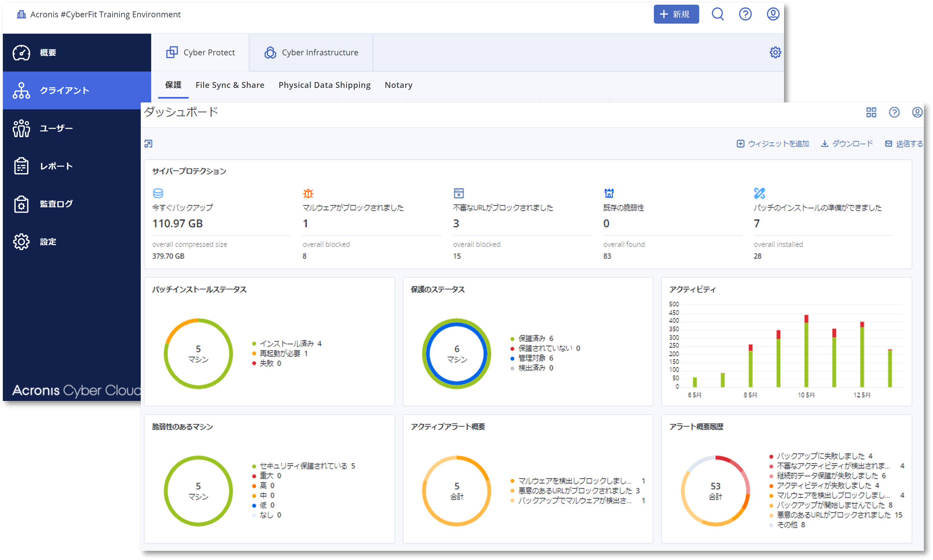This screenshot has height=560, width=933.
Task: Click the 重大 0 legend entry
Action: (x=267, y=476)
